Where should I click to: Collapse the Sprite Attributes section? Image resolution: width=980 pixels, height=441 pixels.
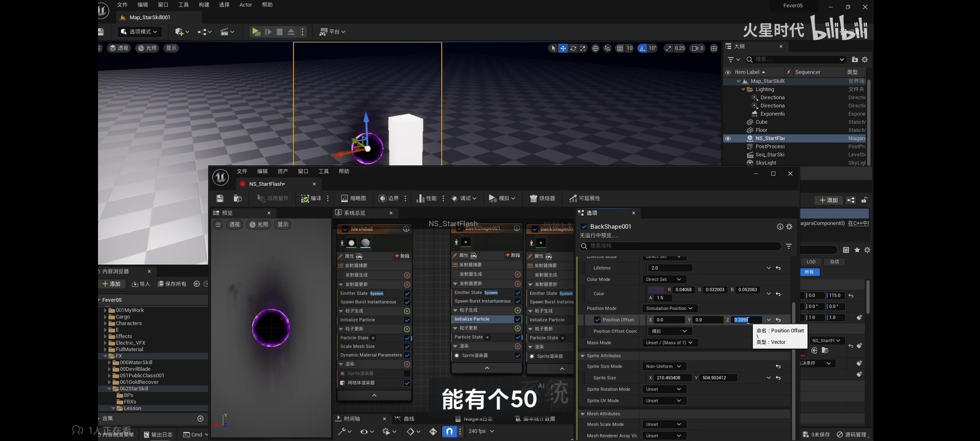coord(583,356)
